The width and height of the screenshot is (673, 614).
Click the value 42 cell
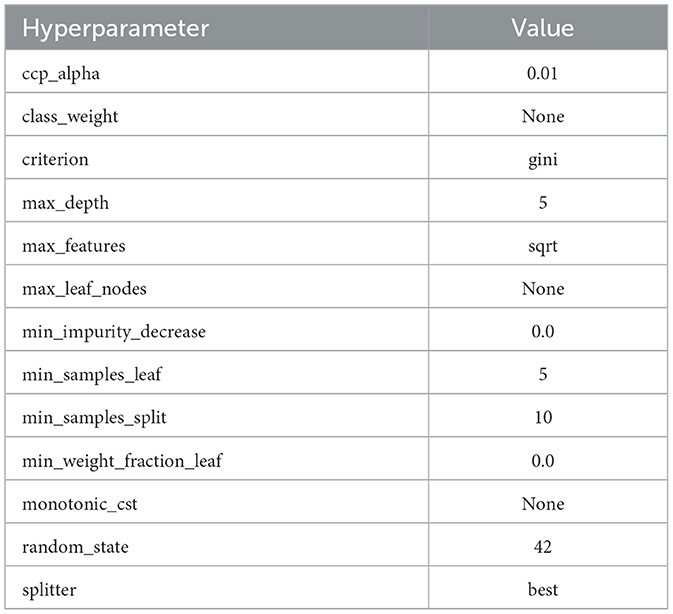543,547
